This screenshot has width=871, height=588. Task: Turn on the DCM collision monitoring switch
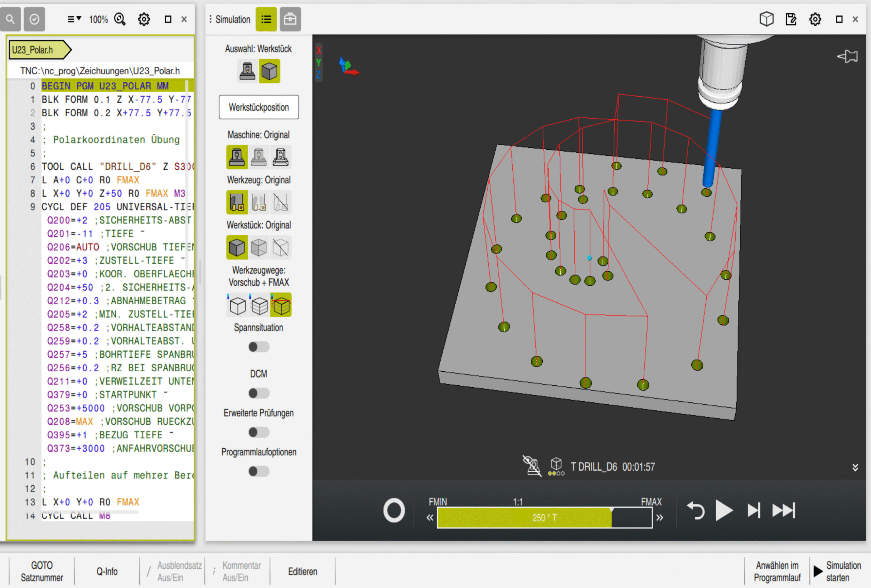(x=259, y=393)
